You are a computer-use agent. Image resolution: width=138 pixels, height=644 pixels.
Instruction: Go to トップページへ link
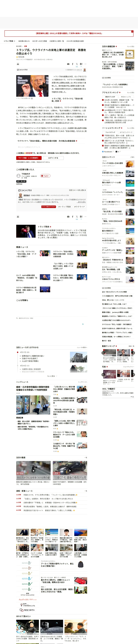tap(83, 382)
